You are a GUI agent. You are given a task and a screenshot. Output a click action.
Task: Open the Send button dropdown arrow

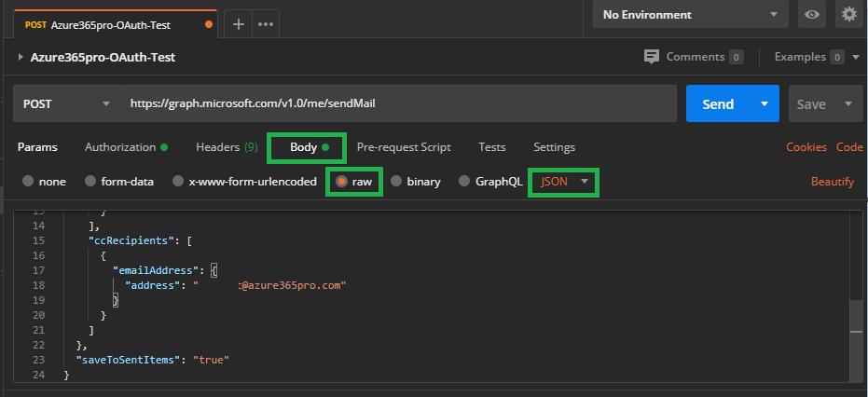[x=765, y=103]
